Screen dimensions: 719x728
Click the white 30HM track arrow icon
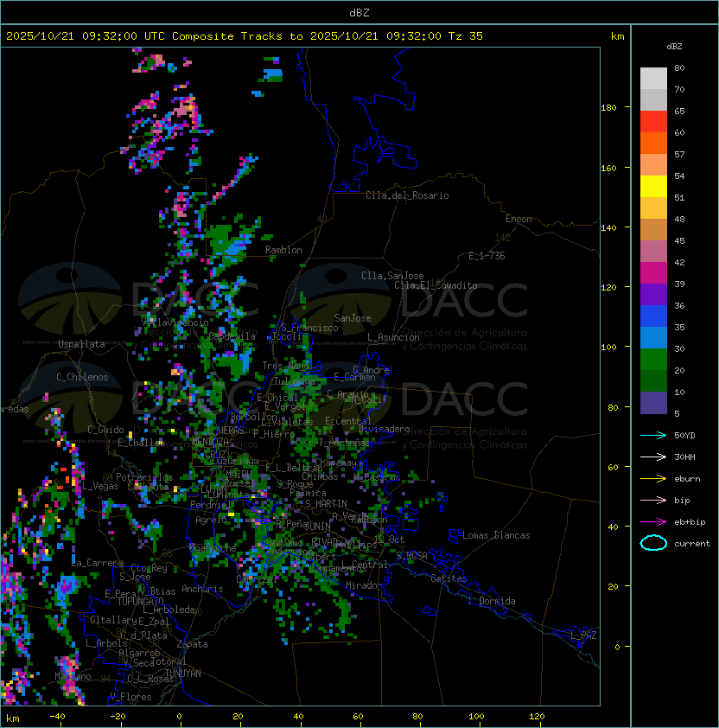click(x=653, y=457)
